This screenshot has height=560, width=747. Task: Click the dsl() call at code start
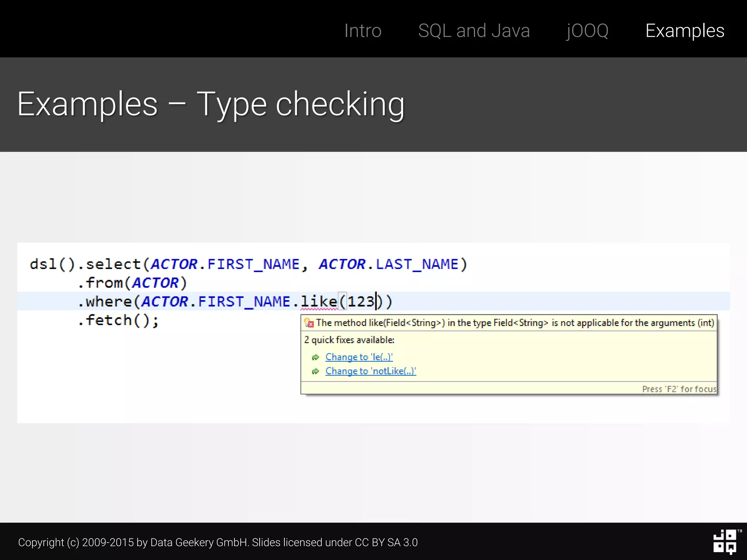(x=52, y=264)
